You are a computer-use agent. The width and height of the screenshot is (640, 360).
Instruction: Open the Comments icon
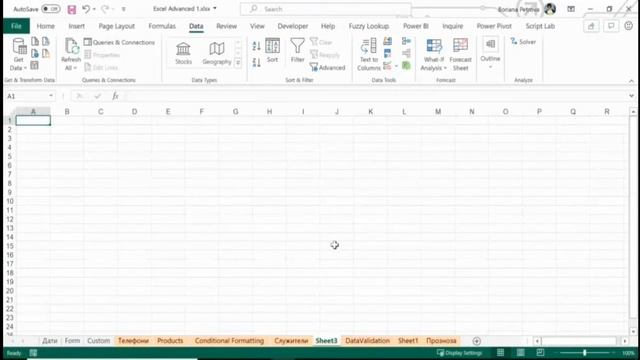[x=611, y=26]
